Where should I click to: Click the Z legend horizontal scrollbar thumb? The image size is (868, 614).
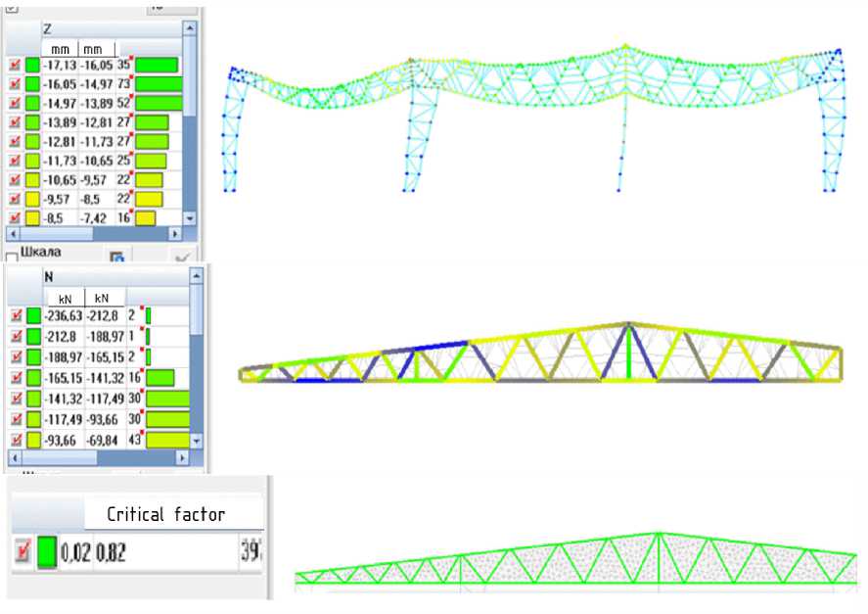point(57,234)
